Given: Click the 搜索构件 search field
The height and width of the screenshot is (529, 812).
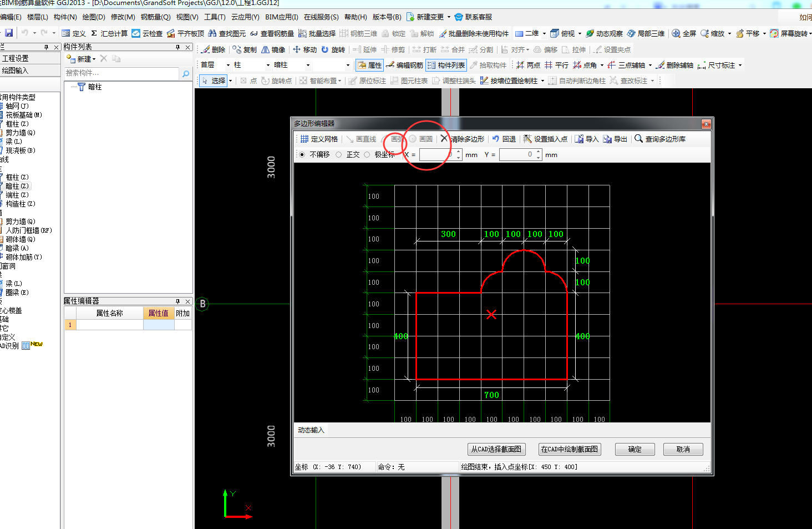Looking at the screenshot, I should pos(122,73).
